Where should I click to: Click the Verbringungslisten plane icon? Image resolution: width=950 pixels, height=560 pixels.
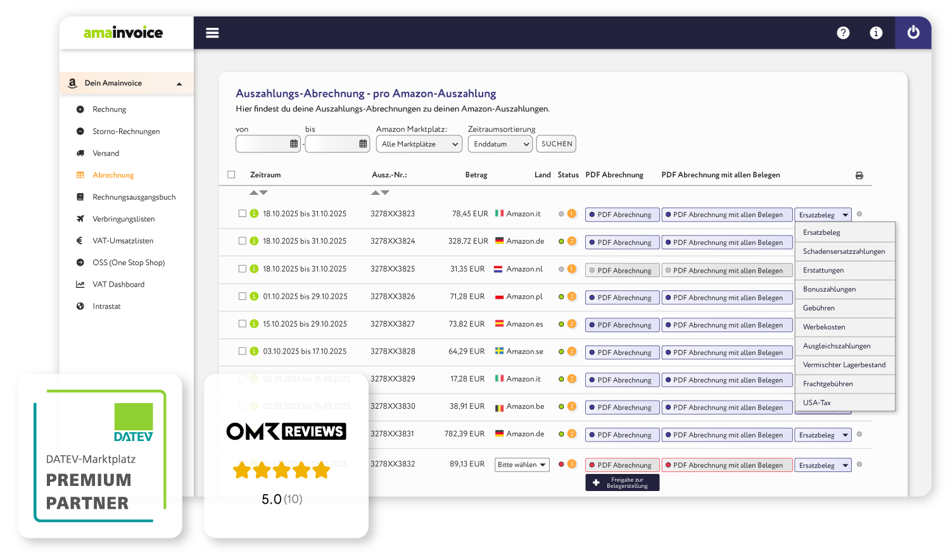point(80,219)
